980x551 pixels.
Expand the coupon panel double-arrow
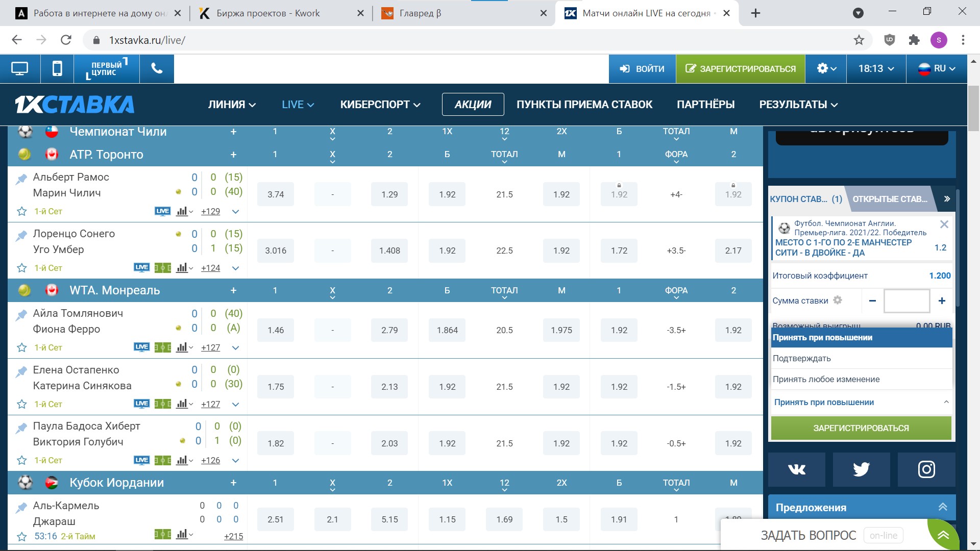pyautogui.click(x=947, y=199)
